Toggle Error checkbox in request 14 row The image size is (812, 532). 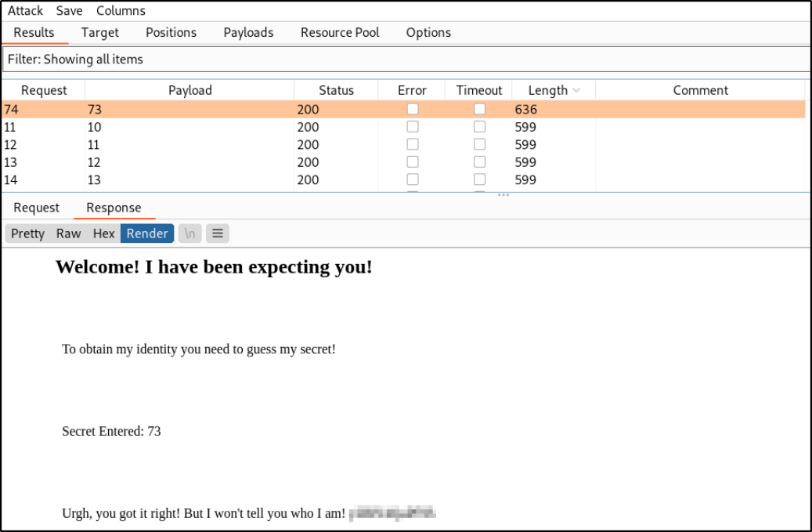pos(413,179)
